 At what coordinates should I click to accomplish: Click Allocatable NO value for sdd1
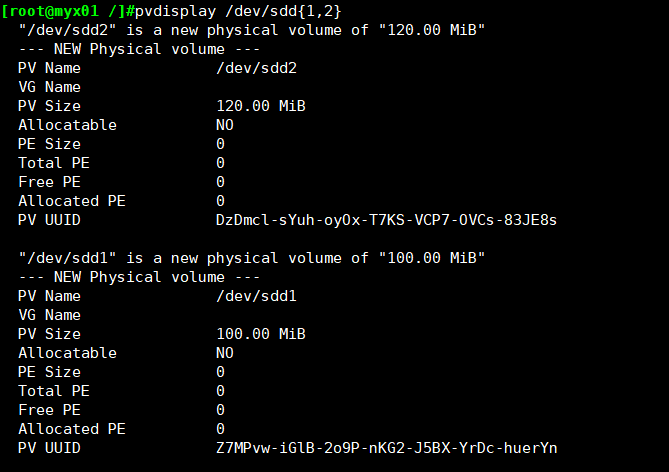(225, 353)
